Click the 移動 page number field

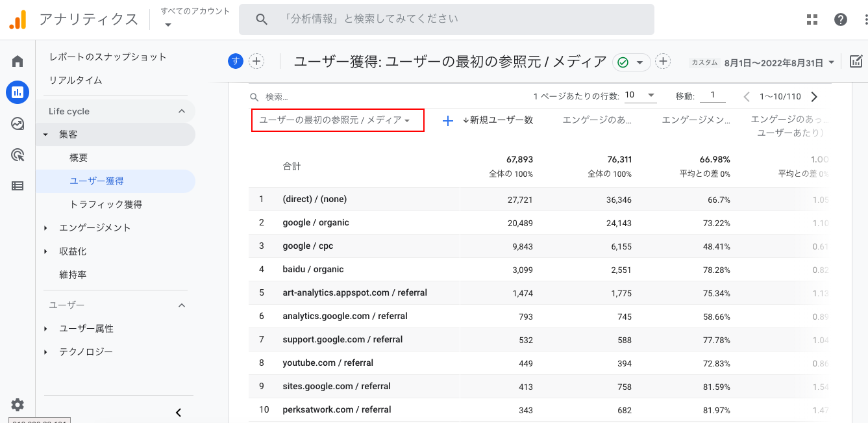click(x=713, y=96)
